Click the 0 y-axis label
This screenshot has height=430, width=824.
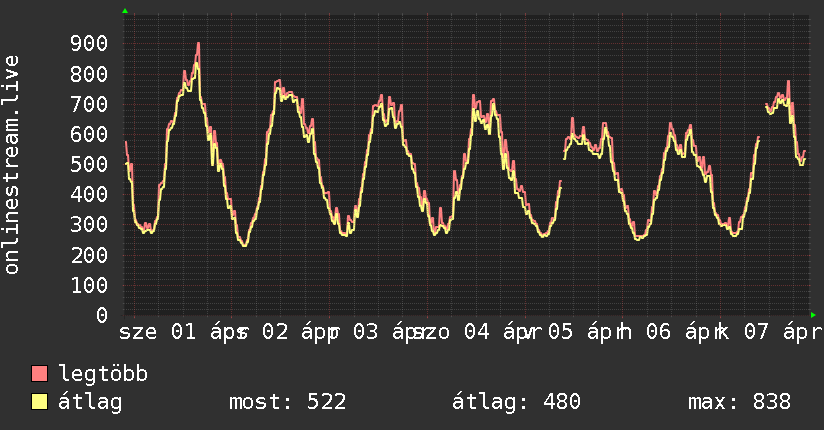[x=102, y=315]
